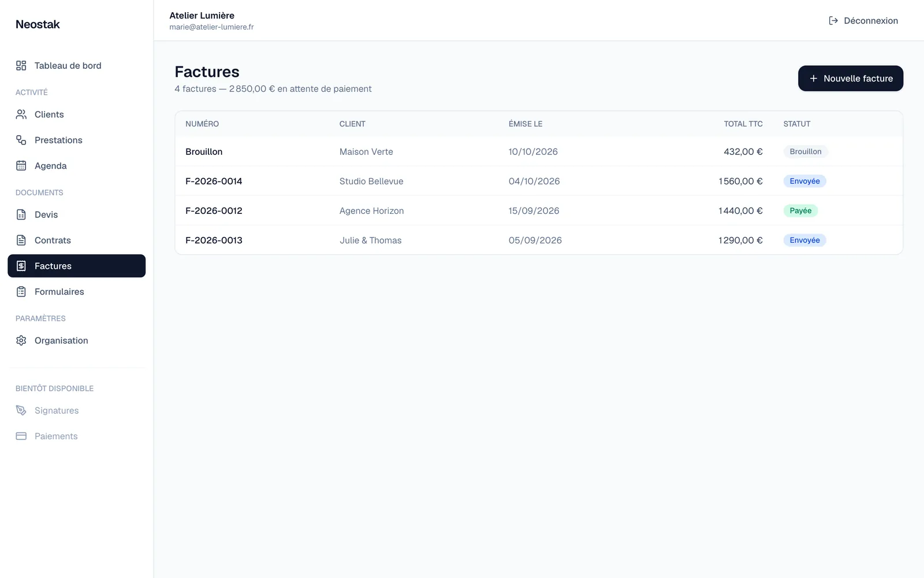Open the Formulaires page

tap(76, 292)
